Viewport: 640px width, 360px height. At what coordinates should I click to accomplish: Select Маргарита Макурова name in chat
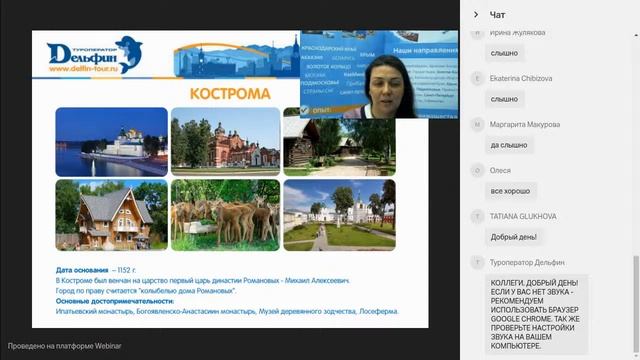coord(525,124)
